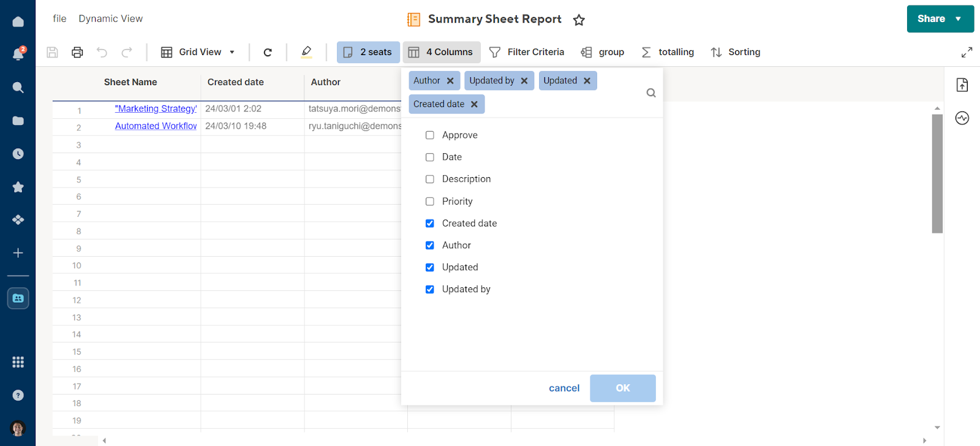Screen dimensions: 980x446
Task: Uncheck the Author column checkbox
Action: (x=430, y=246)
